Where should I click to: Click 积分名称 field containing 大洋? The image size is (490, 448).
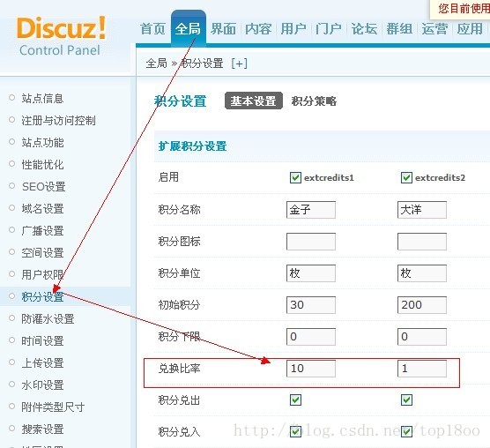(422, 210)
